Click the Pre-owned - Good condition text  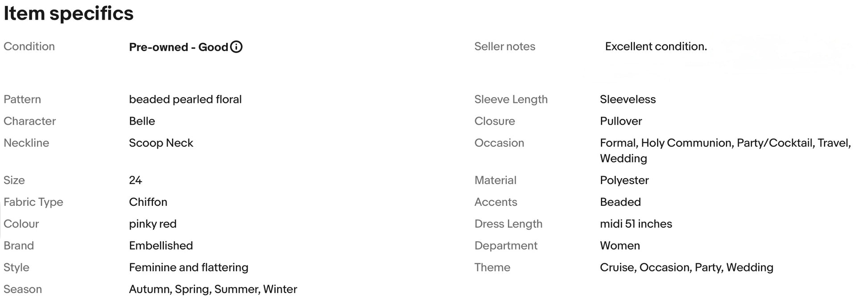click(x=178, y=47)
